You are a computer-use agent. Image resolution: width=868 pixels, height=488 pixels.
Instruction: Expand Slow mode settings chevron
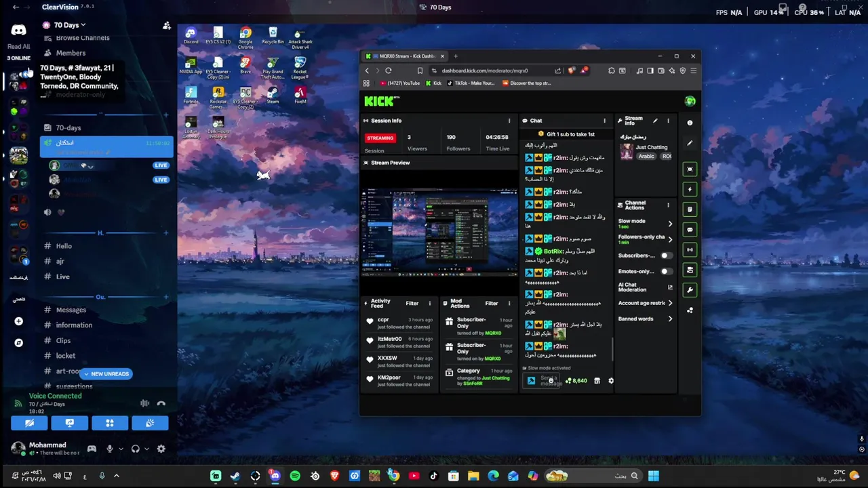coord(670,224)
